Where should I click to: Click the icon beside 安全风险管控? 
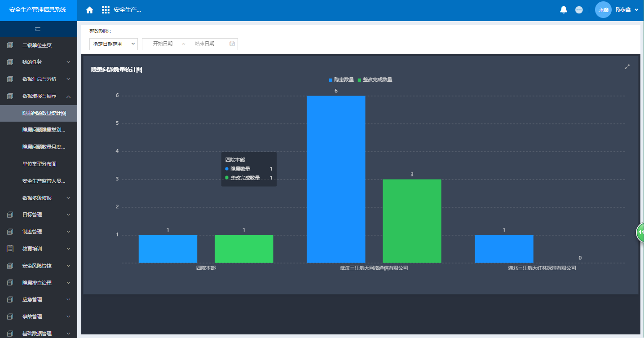10,266
